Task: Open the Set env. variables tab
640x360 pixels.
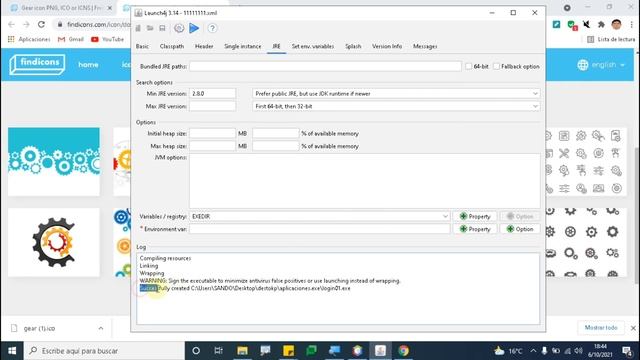Action: pyautogui.click(x=313, y=47)
